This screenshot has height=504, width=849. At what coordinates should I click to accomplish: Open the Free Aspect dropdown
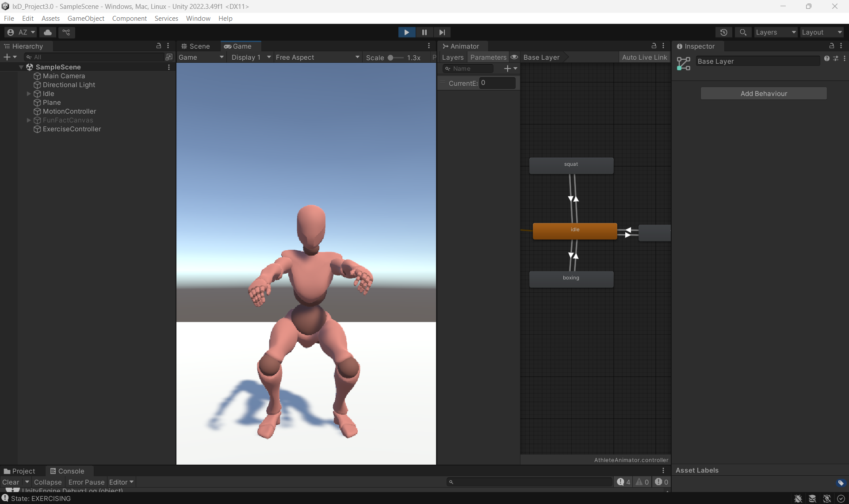[317, 57]
